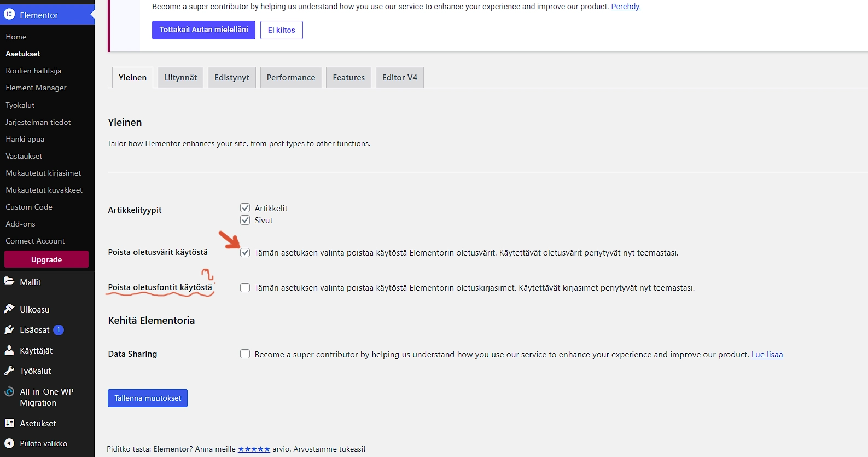The image size is (868, 457).
Task: Click the All-in-One WP Migration icon
Action: point(9,392)
